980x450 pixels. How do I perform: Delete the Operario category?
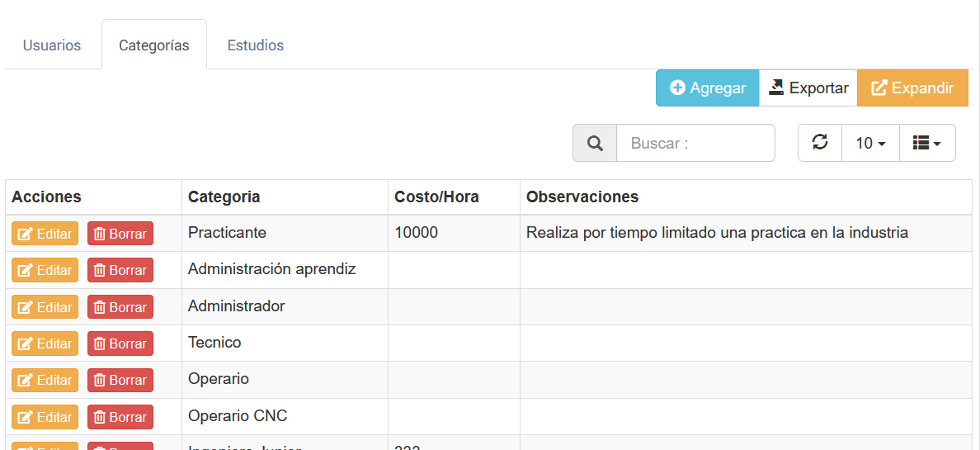point(120,380)
